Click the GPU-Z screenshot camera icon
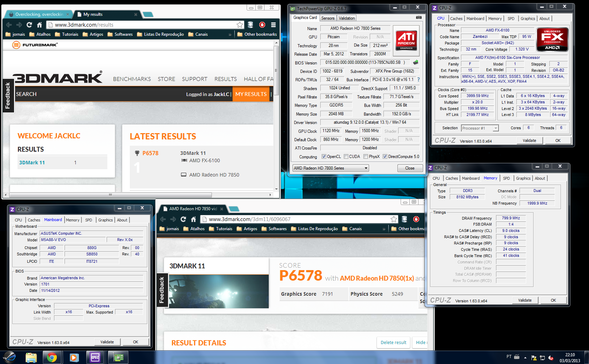 tap(419, 17)
